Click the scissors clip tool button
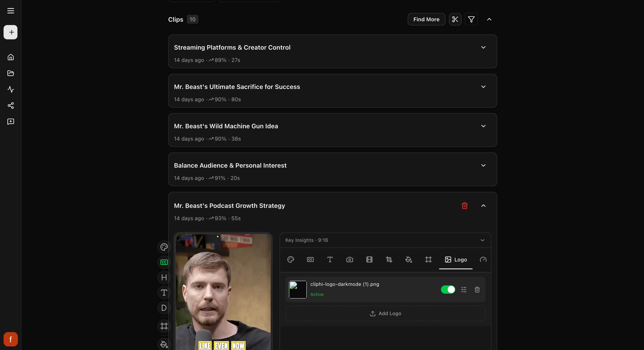The height and width of the screenshot is (350, 644). pyautogui.click(x=455, y=19)
